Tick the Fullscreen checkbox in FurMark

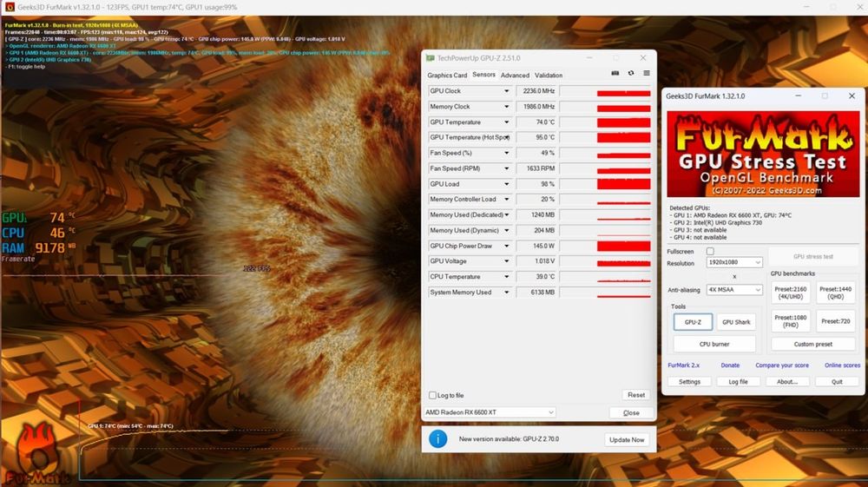coord(710,251)
